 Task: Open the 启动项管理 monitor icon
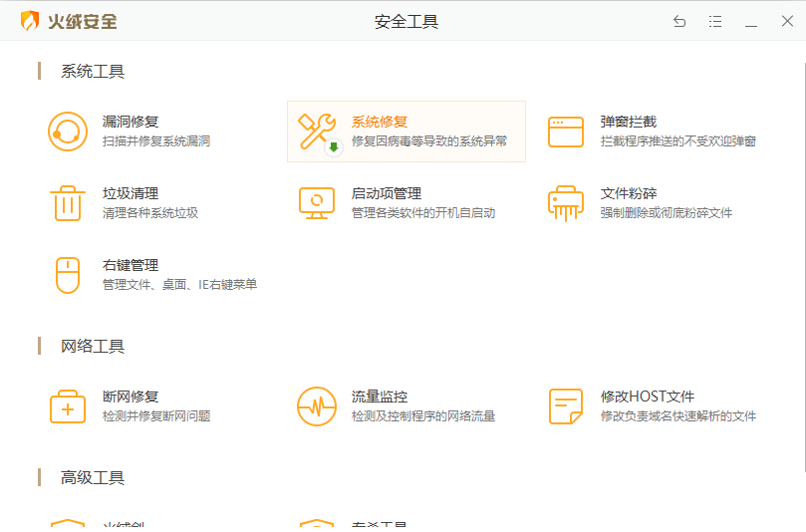(x=317, y=203)
